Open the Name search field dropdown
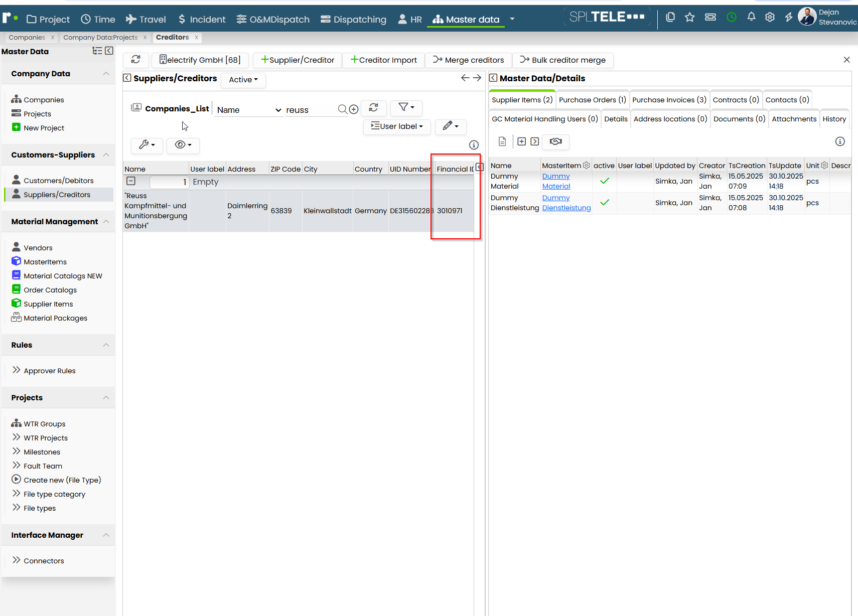 [249, 110]
